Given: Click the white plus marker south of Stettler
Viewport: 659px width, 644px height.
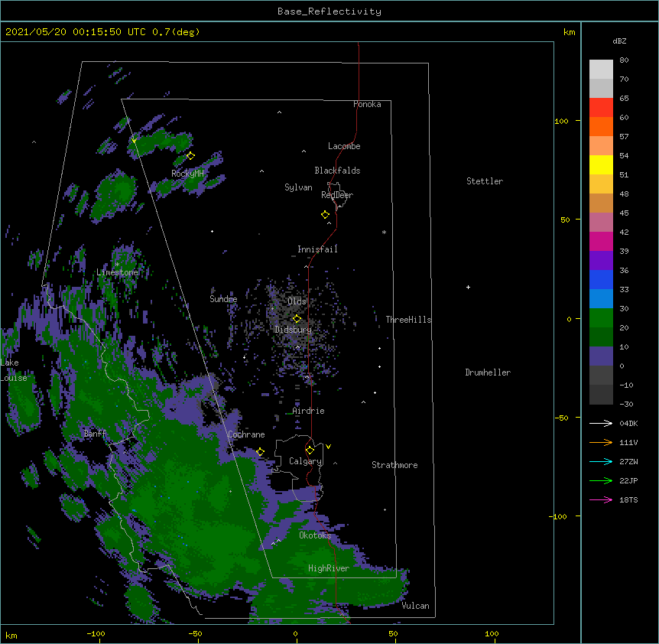Looking at the screenshot, I should click(x=468, y=287).
